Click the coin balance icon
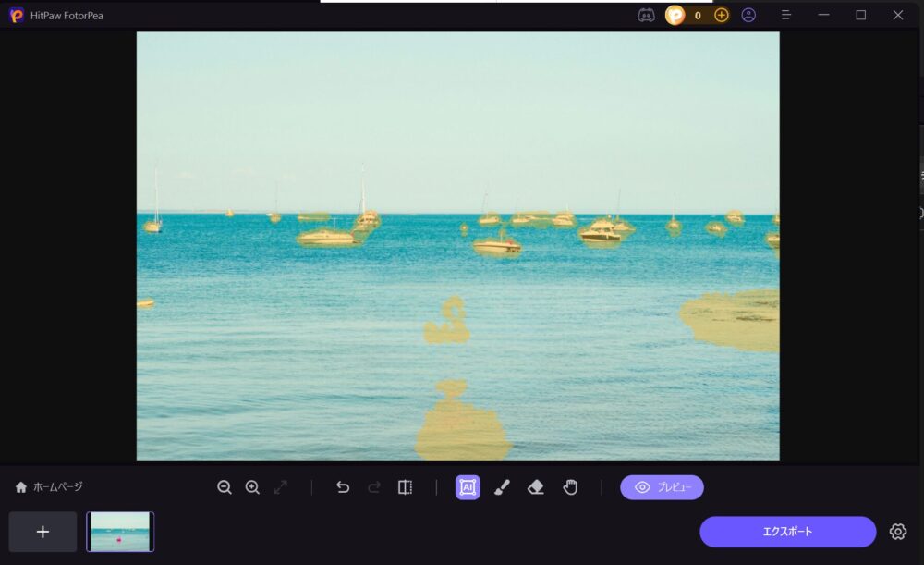Image resolution: width=924 pixels, height=565 pixels. point(675,16)
